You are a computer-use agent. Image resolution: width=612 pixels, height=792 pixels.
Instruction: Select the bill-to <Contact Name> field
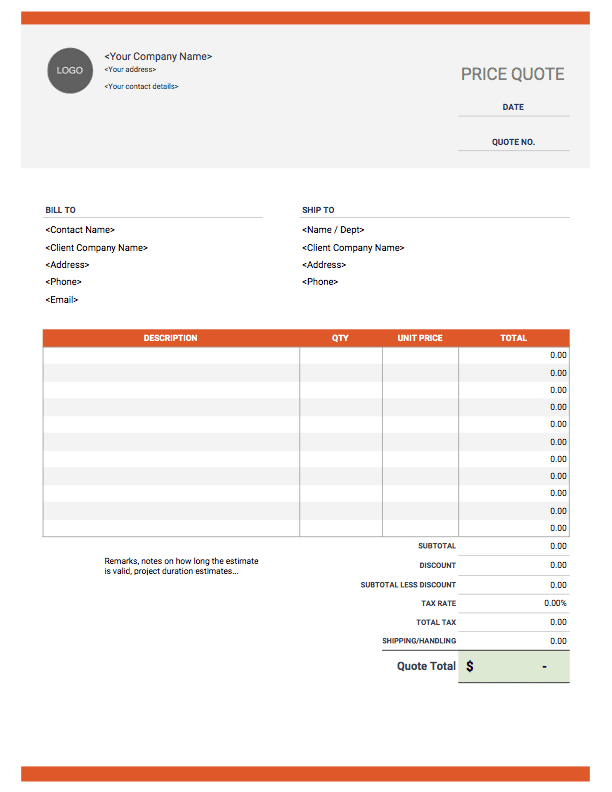81,230
